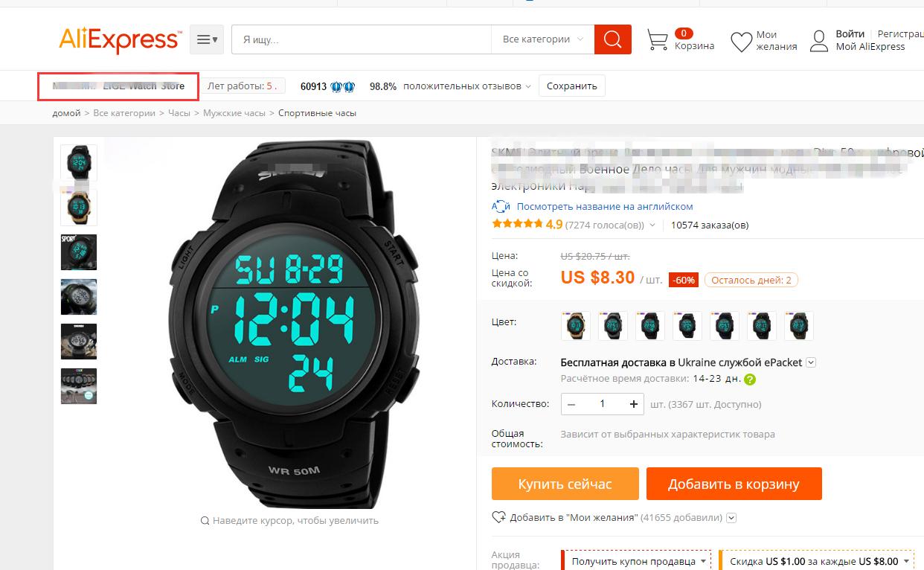This screenshot has height=570, width=924.
Task: Select the first gold-colored watch swatch
Action: point(575,326)
